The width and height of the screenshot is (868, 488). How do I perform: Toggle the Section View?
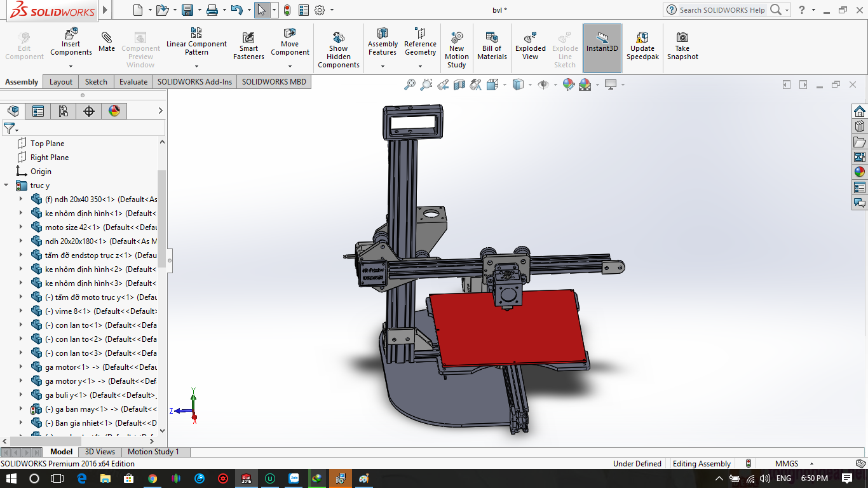point(459,85)
